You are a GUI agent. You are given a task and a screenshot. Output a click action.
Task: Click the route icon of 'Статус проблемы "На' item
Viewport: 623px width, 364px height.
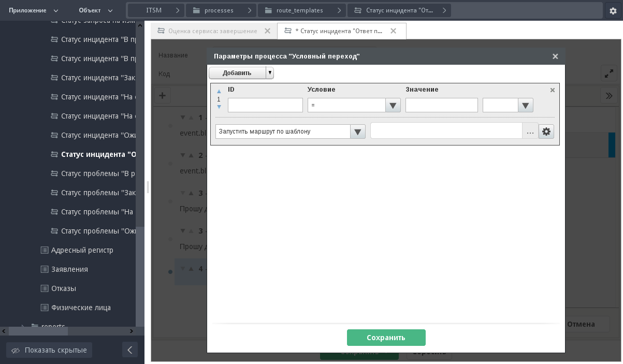point(54,212)
